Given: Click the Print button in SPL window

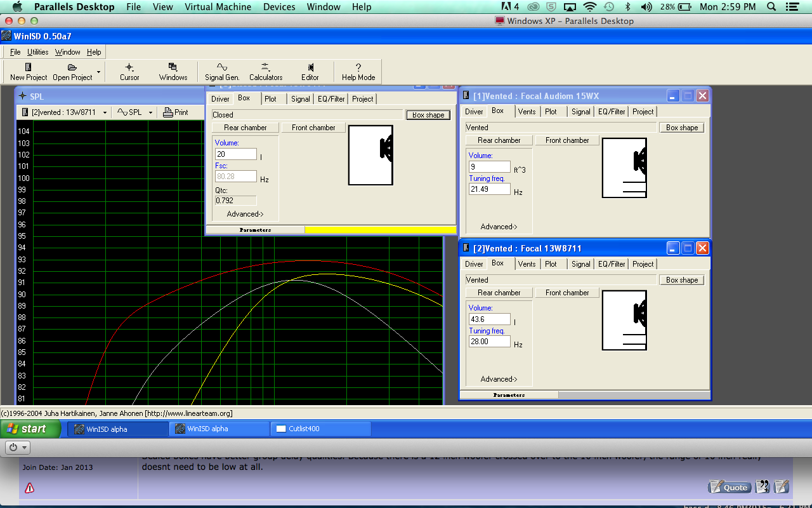Looking at the screenshot, I should (176, 112).
